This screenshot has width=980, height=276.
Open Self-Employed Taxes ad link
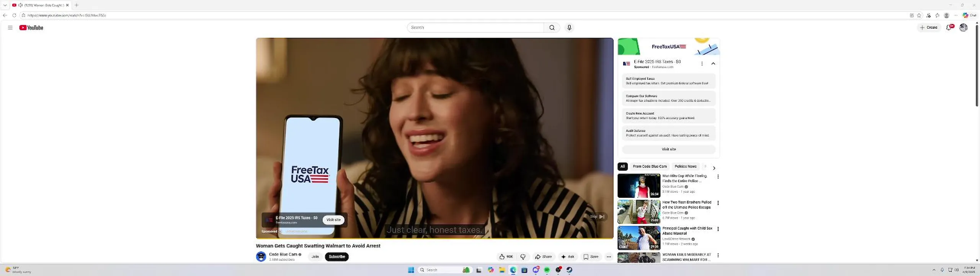coord(669,81)
